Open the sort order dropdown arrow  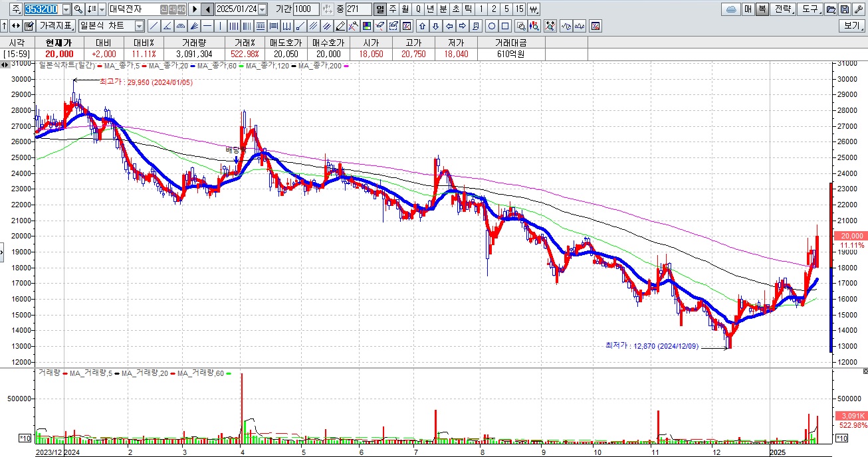tap(102, 9)
